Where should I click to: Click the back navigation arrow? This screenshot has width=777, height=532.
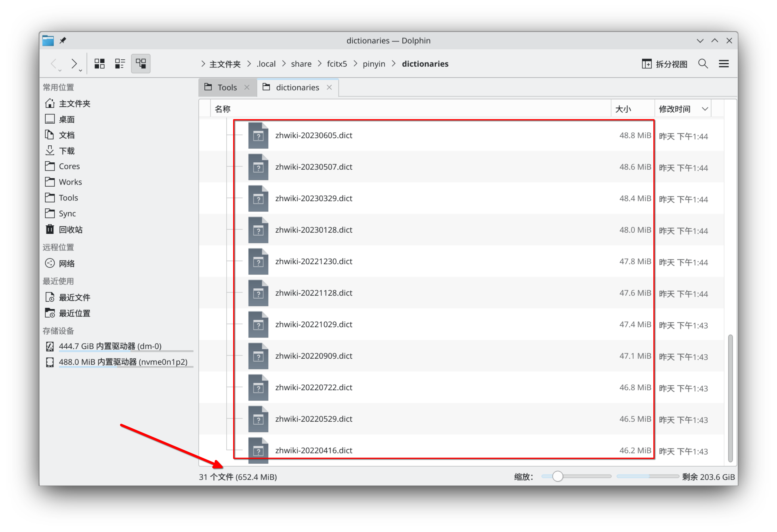pyautogui.click(x=54, y=63)
